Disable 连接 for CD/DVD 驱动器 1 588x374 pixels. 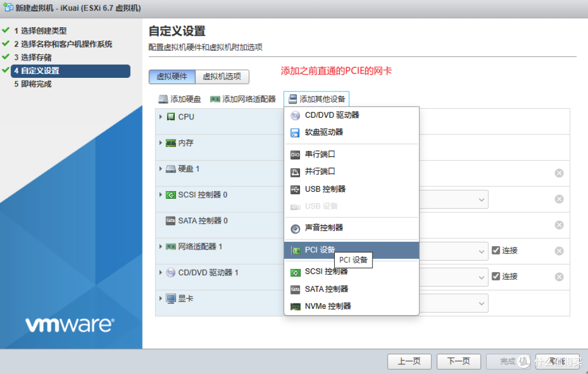(x=495, y=277)
